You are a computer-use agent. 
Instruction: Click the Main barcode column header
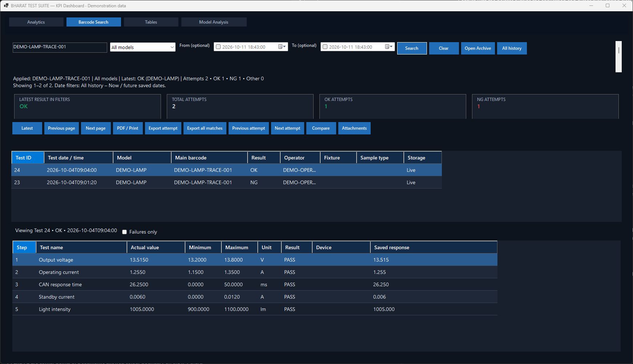tap(209, 158)
